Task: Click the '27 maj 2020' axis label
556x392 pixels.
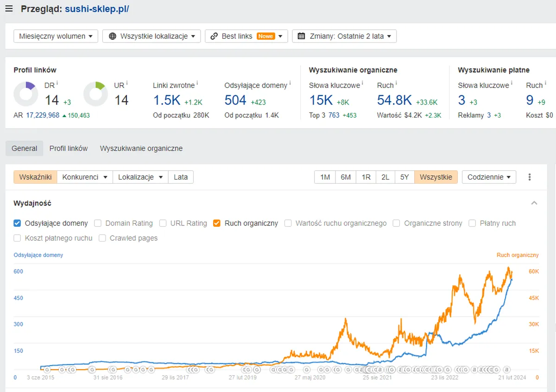Action: coord(310,378)
